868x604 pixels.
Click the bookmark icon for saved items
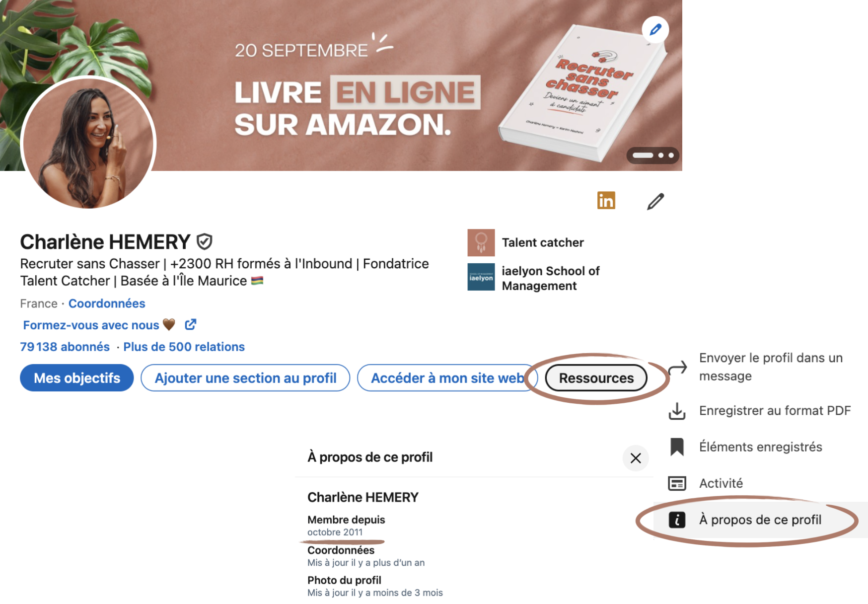[x=677, y=447]
